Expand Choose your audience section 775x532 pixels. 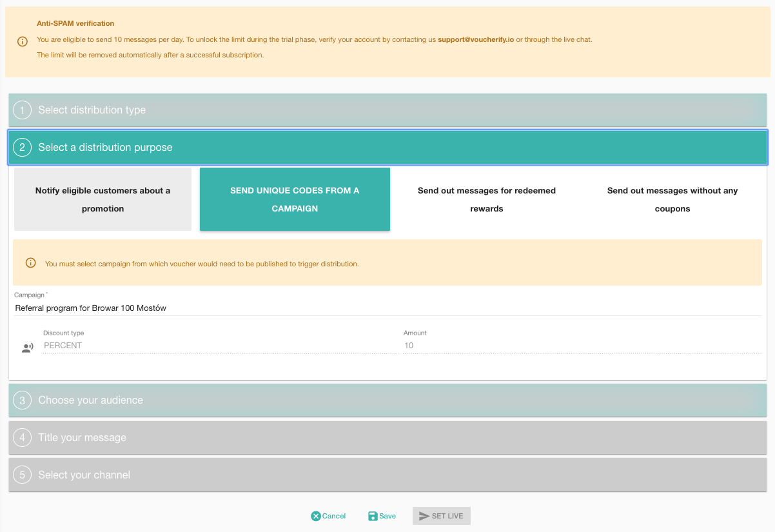pos(387,400)
